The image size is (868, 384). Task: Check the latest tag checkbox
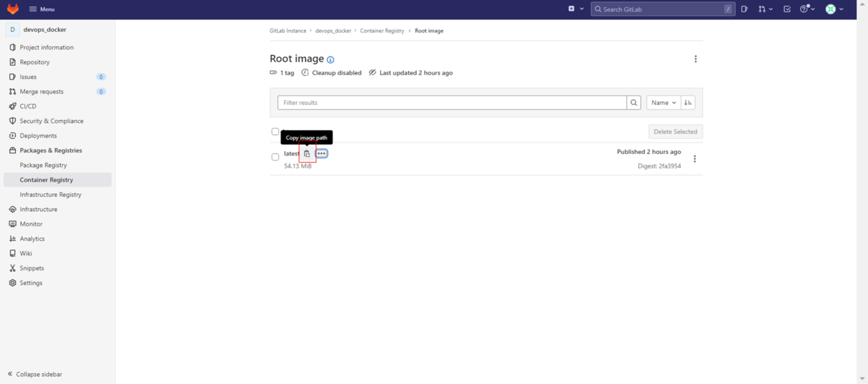tap(275, 157)
